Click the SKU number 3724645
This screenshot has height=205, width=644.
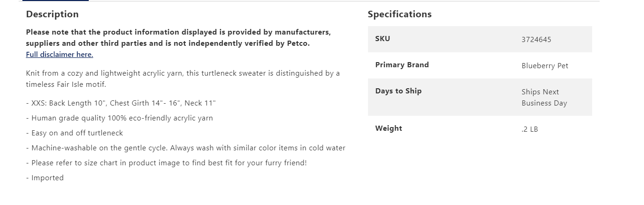coord(536,40)
